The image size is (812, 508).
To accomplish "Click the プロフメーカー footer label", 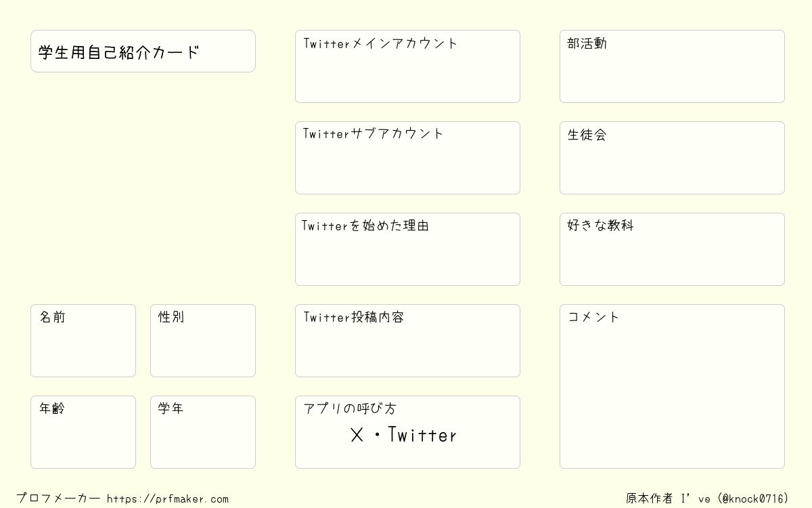I will (58, 499).
